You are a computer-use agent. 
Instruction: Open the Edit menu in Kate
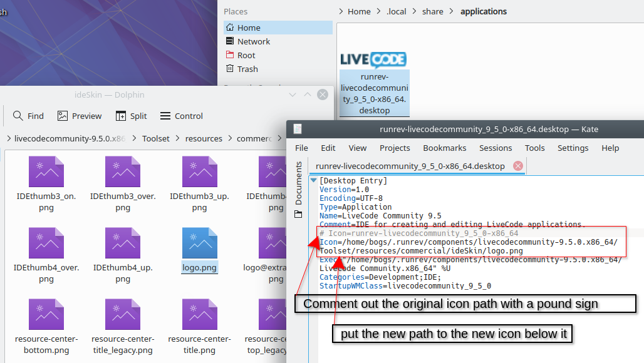coord(328,148)
